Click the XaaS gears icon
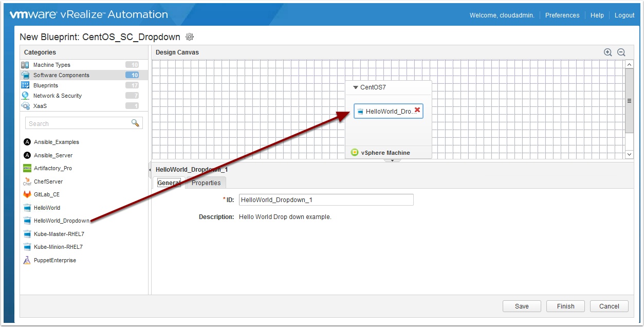644x327 pixels. (x=25, y=106)
